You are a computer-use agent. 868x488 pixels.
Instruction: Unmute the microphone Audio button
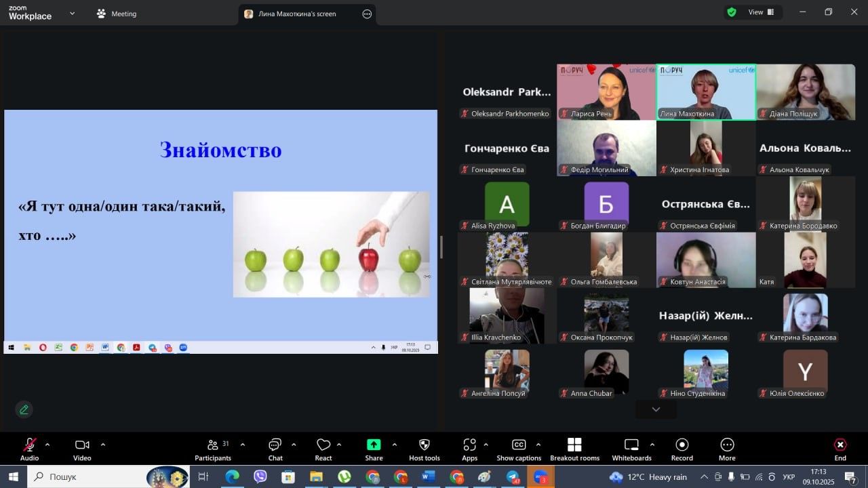click(x=29, y=445)
